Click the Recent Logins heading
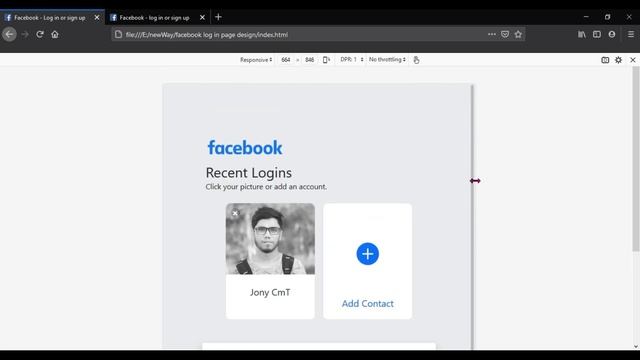Image resolution: width=640 pixels, height=360 pixels. (249, 173)
